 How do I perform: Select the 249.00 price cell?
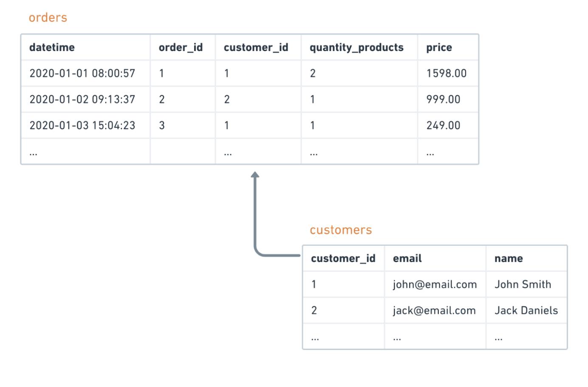point(443,125)
